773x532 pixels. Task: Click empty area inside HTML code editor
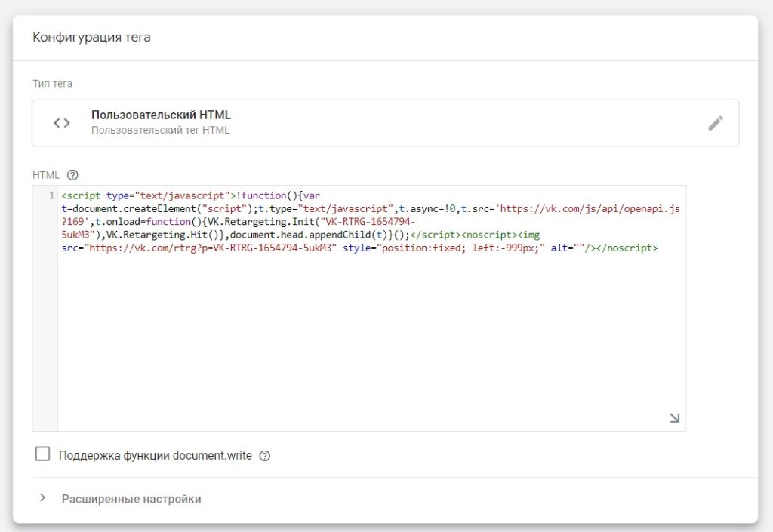pyautogui.click(x=370, y=340)
